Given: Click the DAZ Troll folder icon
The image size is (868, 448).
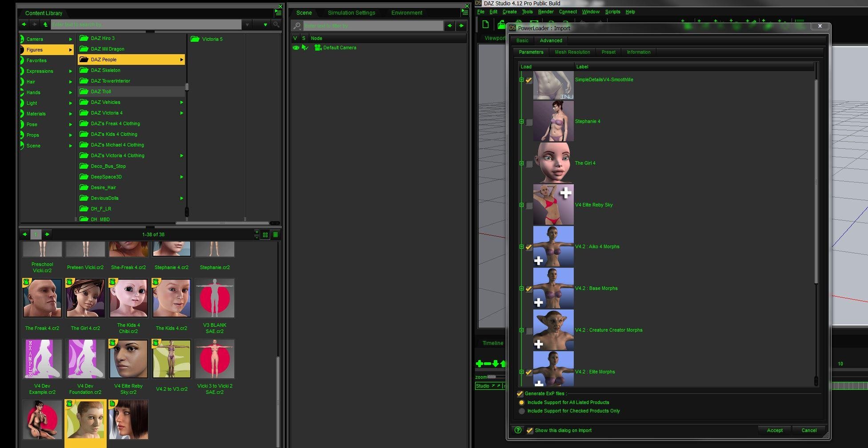Looking at the screenshot, I should (x=84, y=91).
